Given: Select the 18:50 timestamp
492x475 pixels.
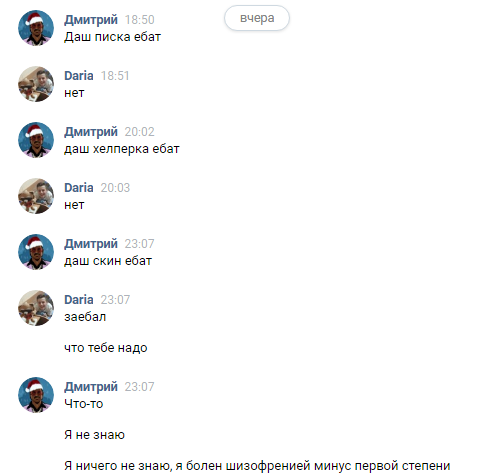Looking at the screenshot, I should pos(139,20).
